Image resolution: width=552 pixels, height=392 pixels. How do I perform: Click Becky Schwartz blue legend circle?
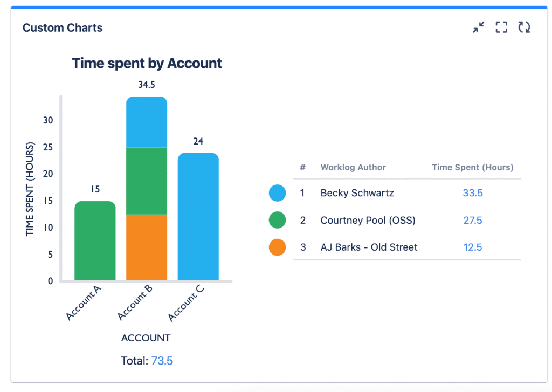tap(277, 193)
